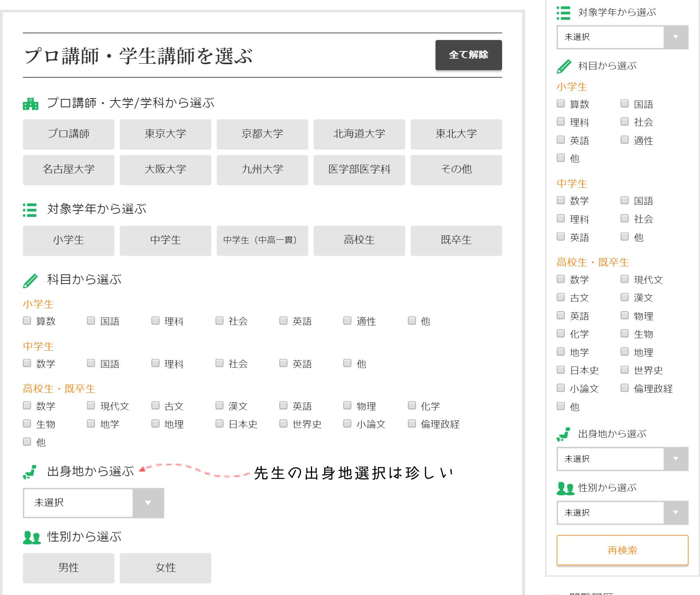Choose 高校生 grade button
700x595 pixels.
(x=360, y=240)
